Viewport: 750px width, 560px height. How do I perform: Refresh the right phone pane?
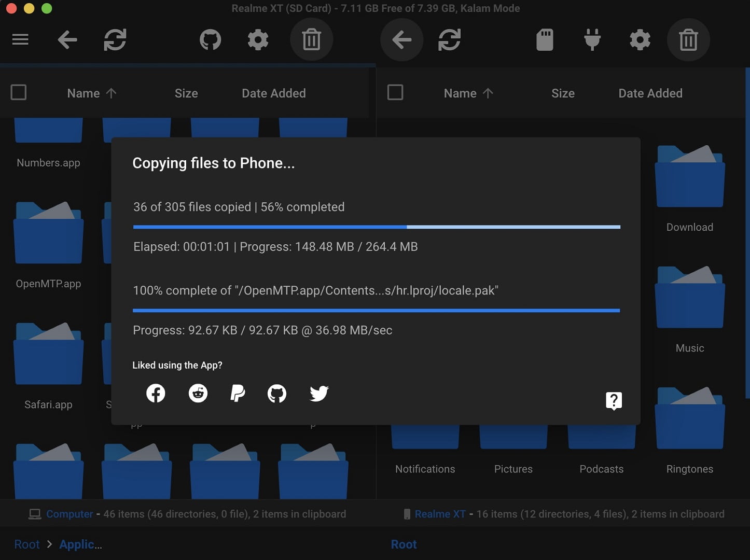(450, 39)
